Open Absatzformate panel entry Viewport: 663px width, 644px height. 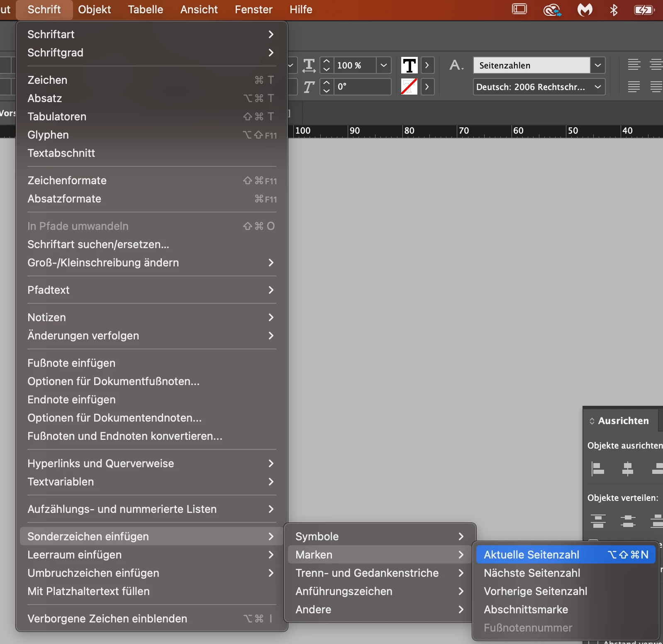pyautogui.click(x=151, y=199)
